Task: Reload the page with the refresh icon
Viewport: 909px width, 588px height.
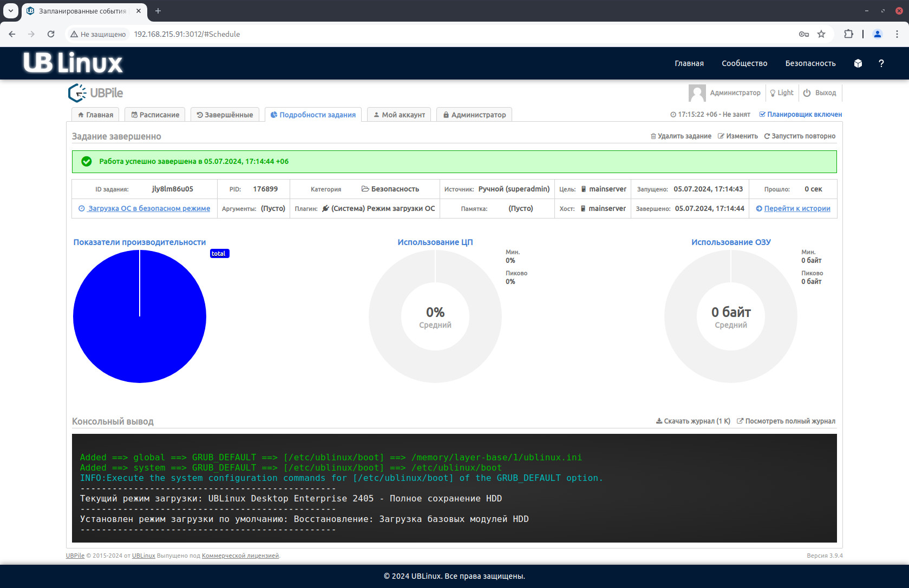Action: pos(51,34)
